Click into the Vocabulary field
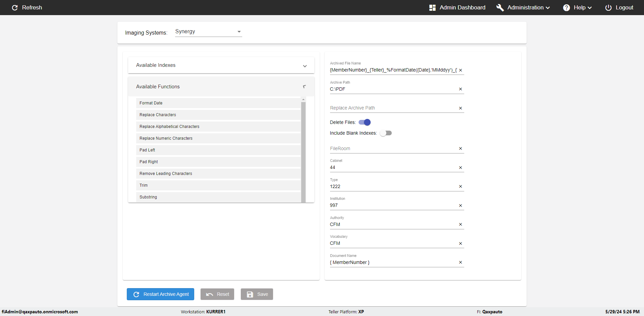 393,243
